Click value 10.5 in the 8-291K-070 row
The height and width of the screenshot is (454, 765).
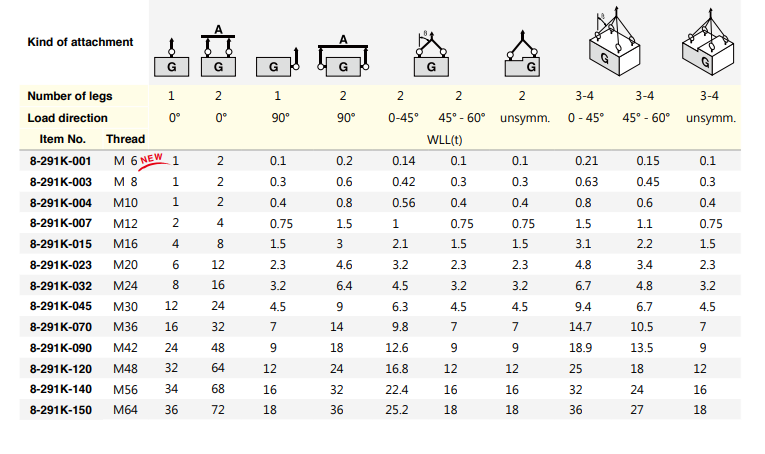pyautogui.click(x=642, y=327)
